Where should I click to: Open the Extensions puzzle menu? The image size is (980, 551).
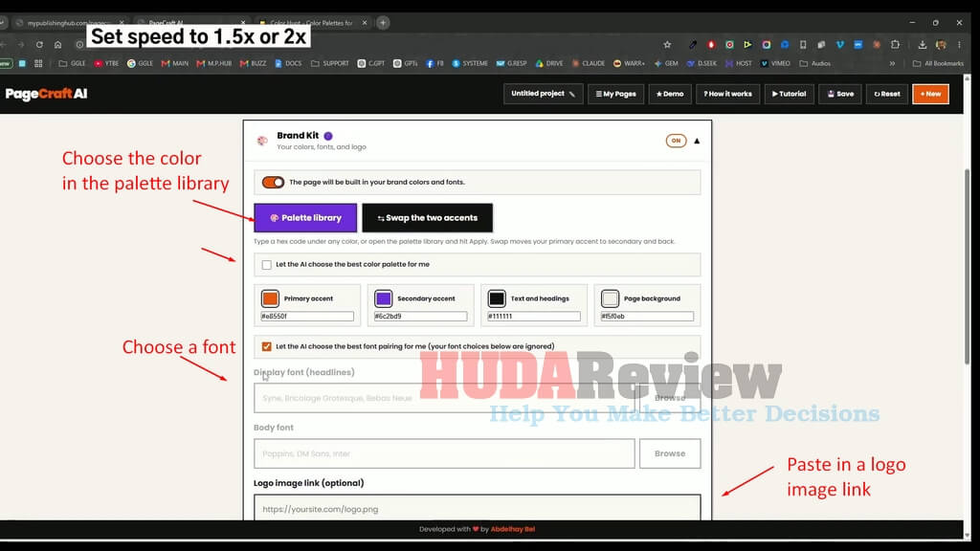(x=895, y=45)
